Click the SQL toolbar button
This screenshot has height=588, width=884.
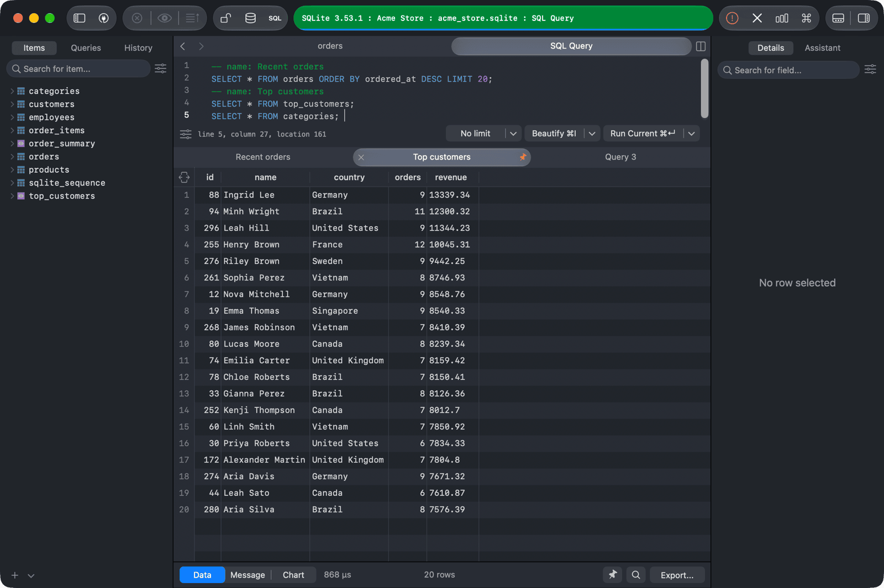[275, 18]
